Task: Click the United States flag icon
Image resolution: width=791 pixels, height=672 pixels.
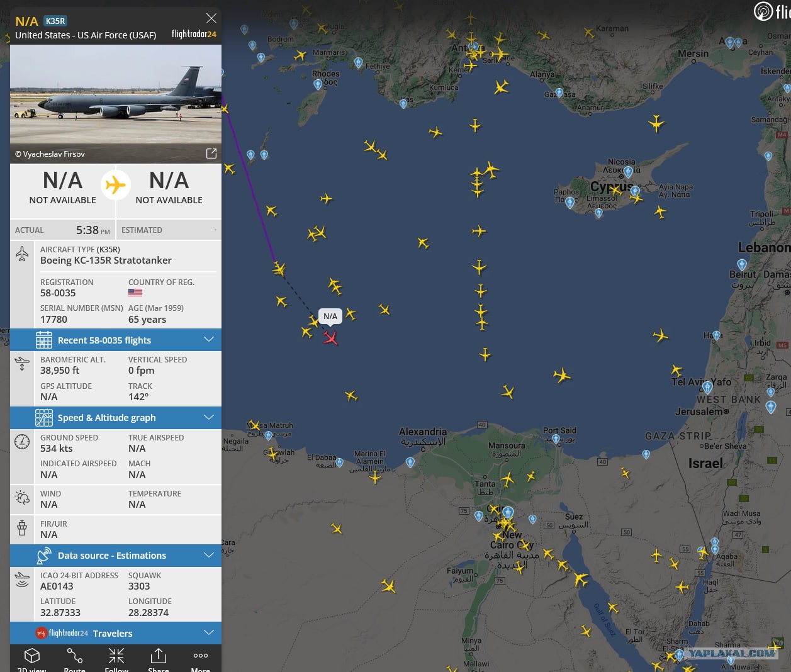Action: [135, 293]
